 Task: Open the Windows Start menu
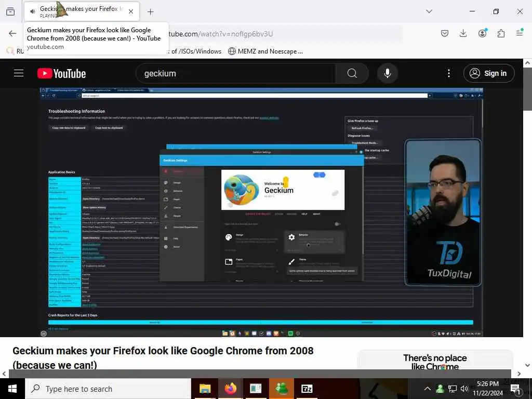pyautogui.click(x=12, y=389)
